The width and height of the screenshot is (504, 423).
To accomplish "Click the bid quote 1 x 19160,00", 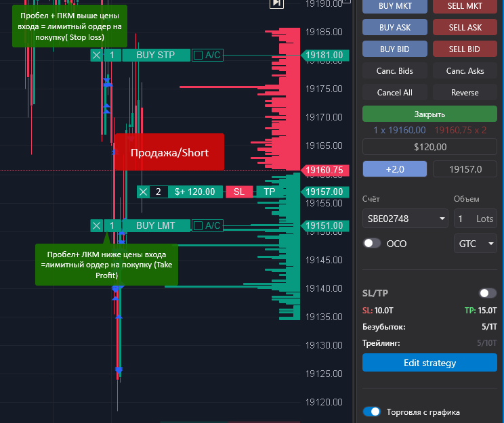I will pyautogui.click(x=399, y=130).
